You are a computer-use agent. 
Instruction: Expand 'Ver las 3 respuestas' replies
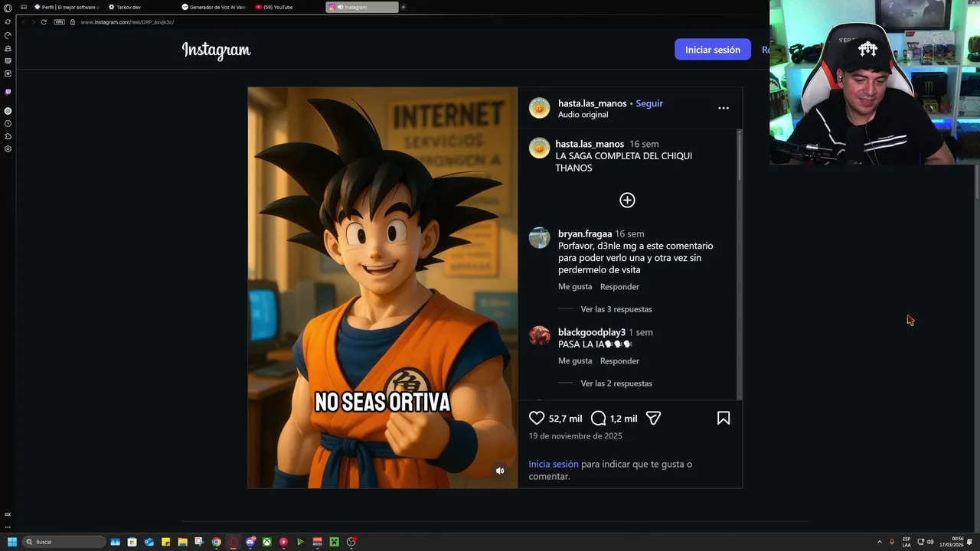click(616, 309)
